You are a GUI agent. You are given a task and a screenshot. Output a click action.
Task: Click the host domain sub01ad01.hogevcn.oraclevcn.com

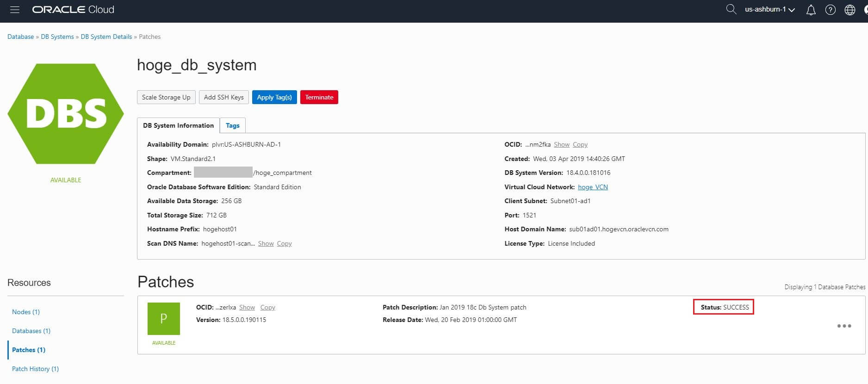(619, 229)
